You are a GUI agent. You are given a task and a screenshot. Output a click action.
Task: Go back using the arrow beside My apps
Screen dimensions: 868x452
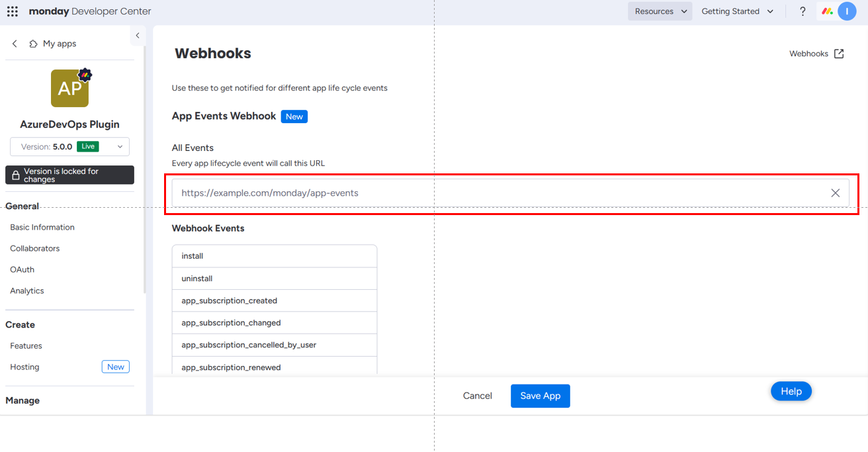pos(15,44)
